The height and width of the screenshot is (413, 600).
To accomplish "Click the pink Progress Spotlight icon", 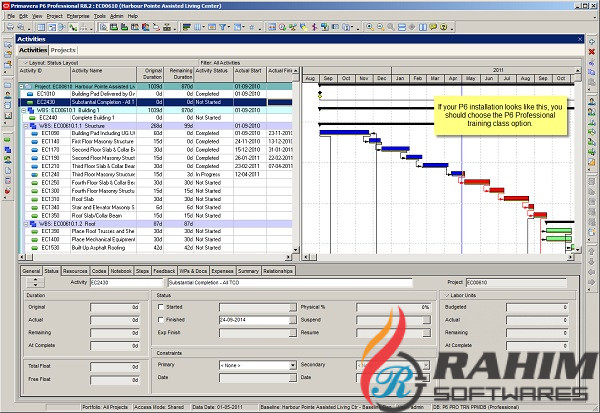I will tap(315, 27).
